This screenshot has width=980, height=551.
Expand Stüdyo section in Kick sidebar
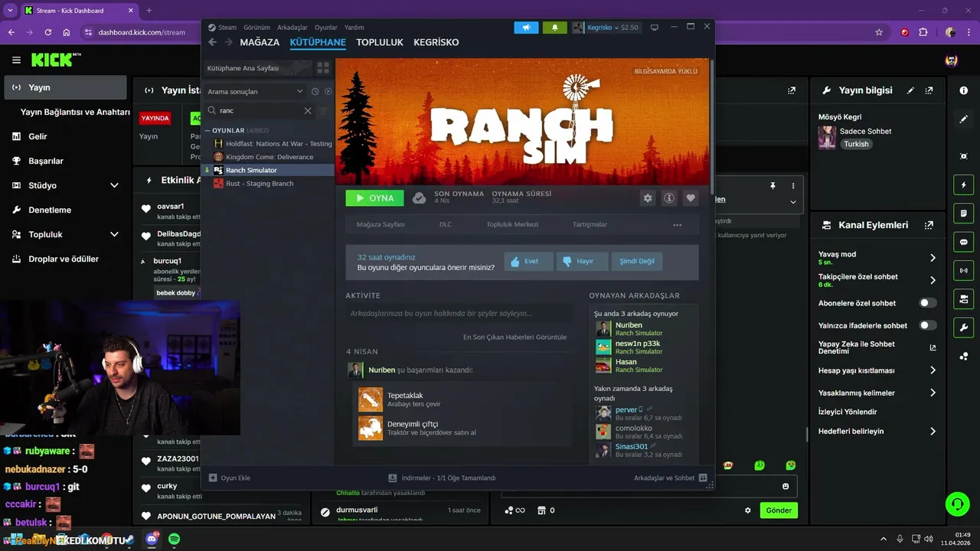pos(114,185)
